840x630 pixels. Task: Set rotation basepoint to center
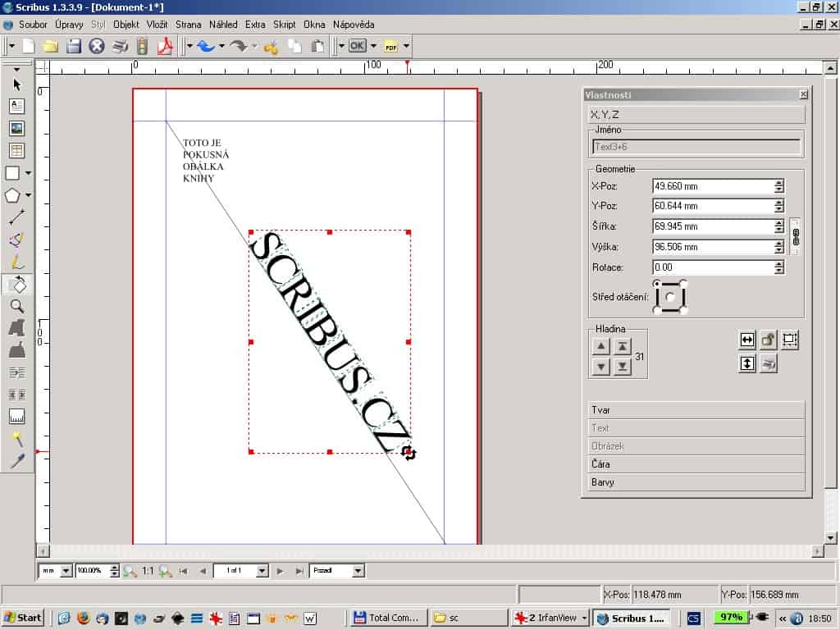click(669, 296)
